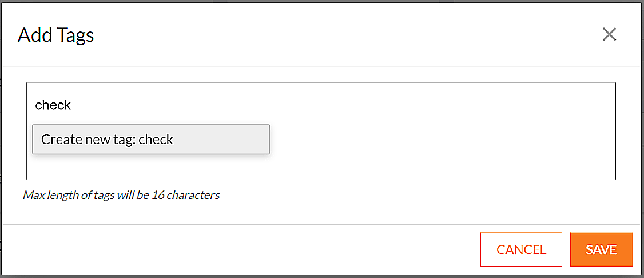Viewport: 644px width, 278px height.
Task: Click the bottom empty area of tags box
Action: (320, 168)
